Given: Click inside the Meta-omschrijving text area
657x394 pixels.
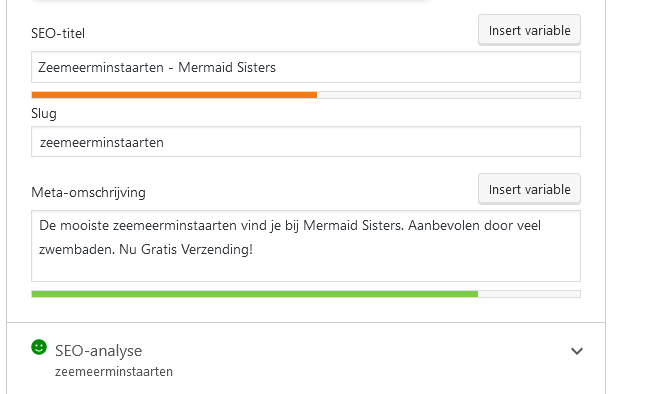Looking at the screenshot, I should pos(306,246).
